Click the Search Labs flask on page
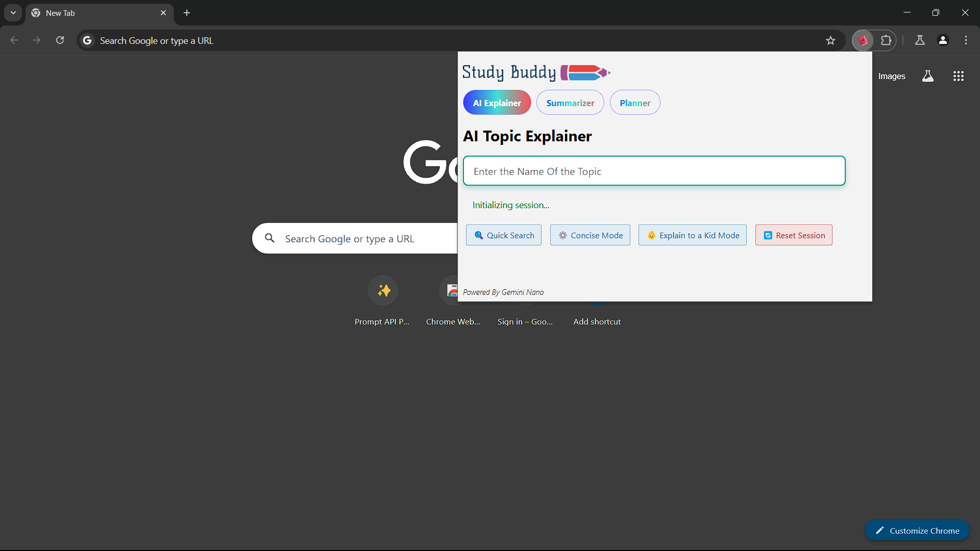Screen dimensions: 980x551 click(927, 76)
